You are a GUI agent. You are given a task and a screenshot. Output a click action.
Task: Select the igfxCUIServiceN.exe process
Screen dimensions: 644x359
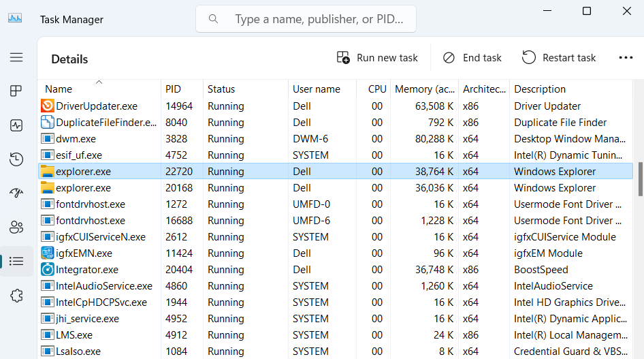tap(336, 237)
